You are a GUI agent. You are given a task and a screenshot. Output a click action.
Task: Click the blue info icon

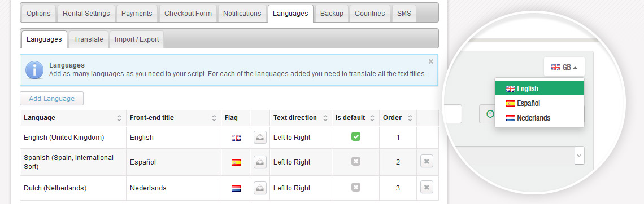[34, 70]
